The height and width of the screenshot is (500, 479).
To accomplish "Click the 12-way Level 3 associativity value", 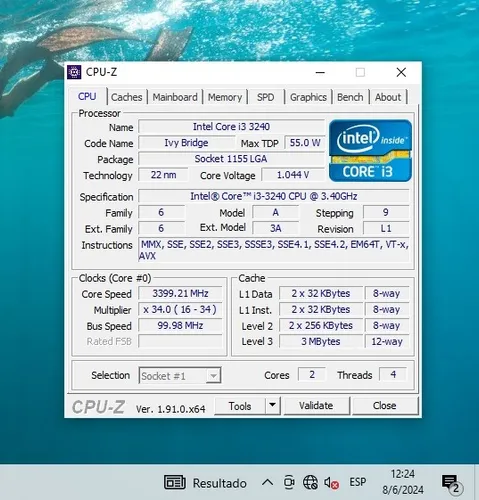I will (x=387, y=342).
